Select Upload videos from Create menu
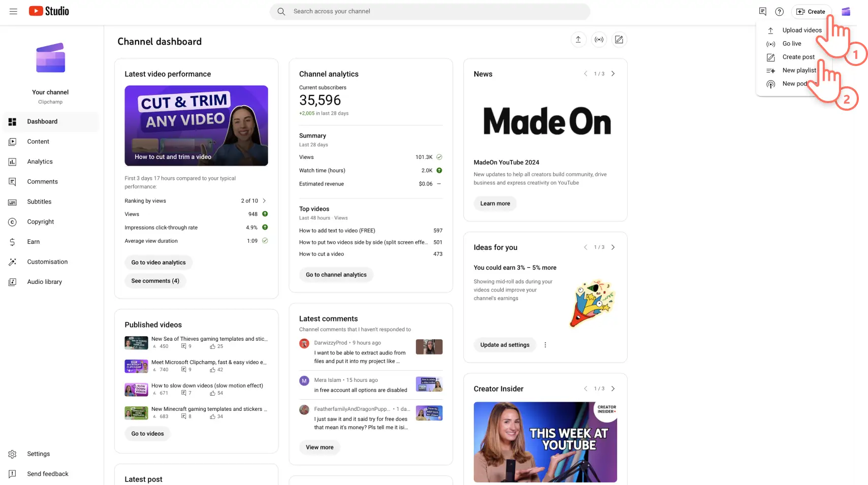 (x=802, y=30)
